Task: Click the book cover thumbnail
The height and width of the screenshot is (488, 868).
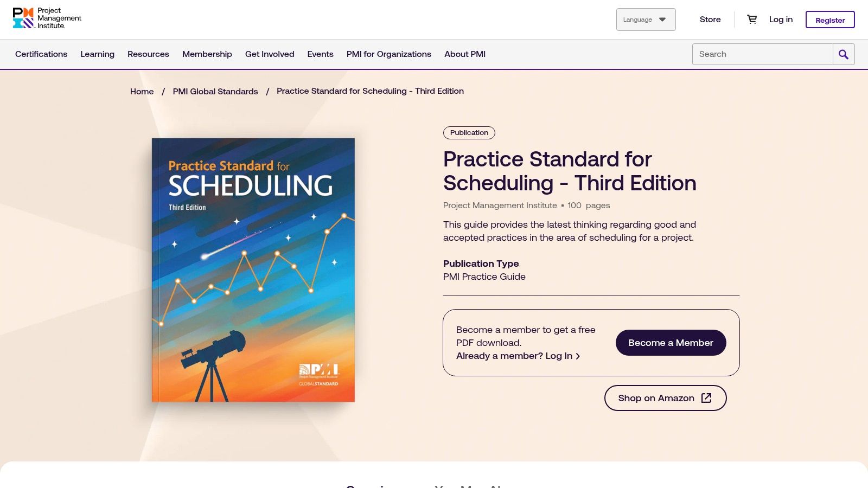Action: click(253, 269)
